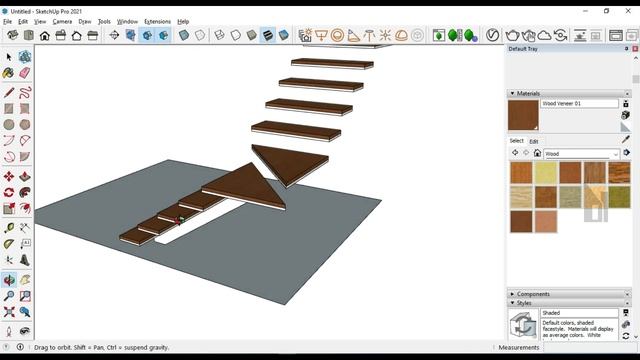Click the Create Material icon

click(x=626, y=115)
